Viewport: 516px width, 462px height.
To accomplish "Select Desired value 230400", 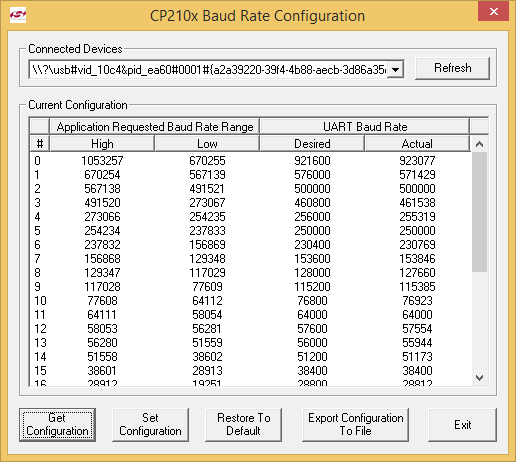I will pos(312,245).
